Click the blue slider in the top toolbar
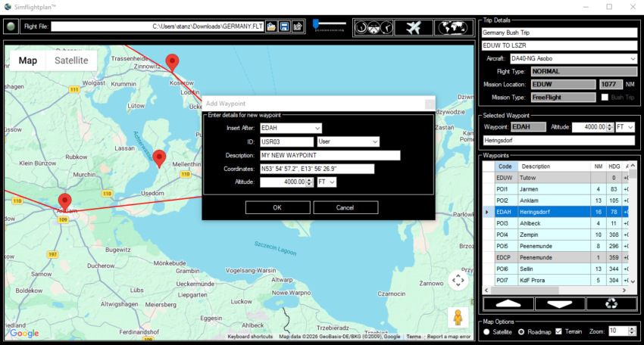The image size is (644, 345). (316, 24)
